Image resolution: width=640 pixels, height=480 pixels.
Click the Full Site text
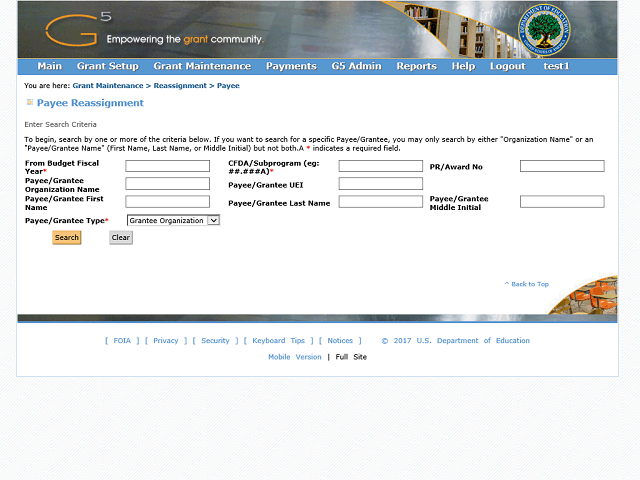click(x=351, y=357)
